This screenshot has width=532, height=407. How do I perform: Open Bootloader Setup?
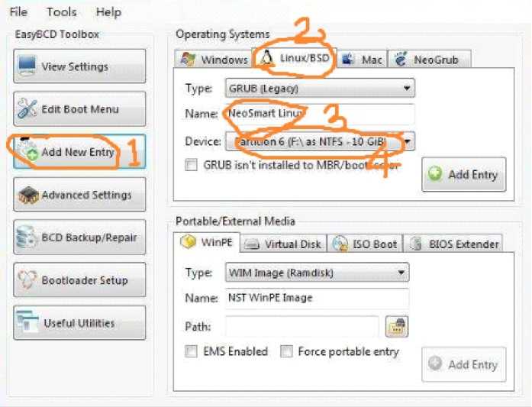coord(79,280)
